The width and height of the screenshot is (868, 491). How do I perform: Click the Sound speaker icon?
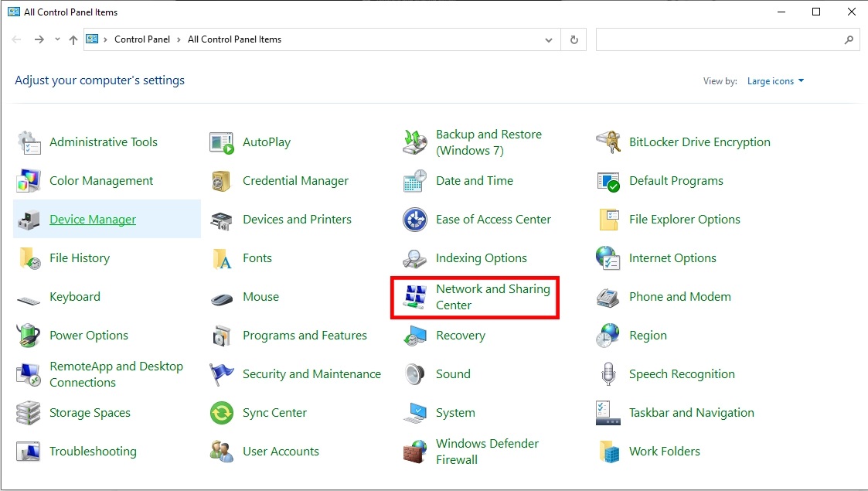415,374
